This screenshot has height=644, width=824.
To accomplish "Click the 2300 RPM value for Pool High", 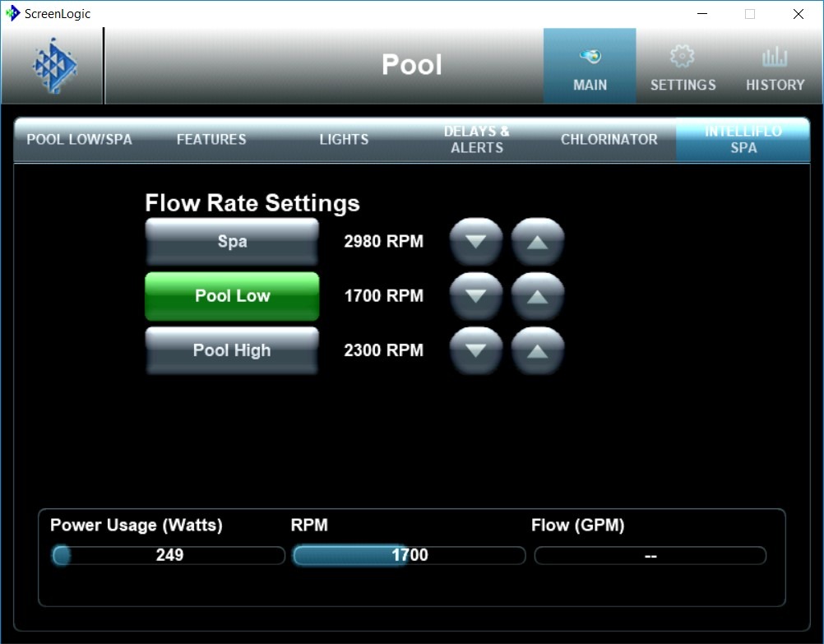I will pyautogui.click(x=383, y=350).
